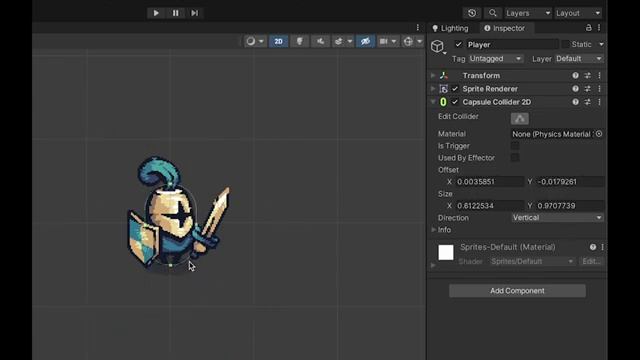Enable the Is Trigger checkbox
Screen dimensions: 640x360
tap(515, 146)
